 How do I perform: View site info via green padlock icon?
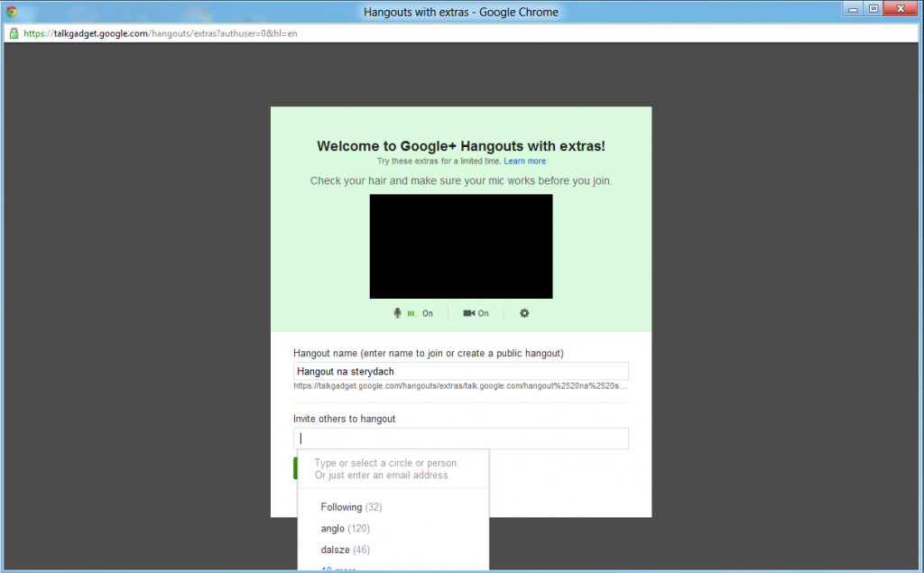14,33
